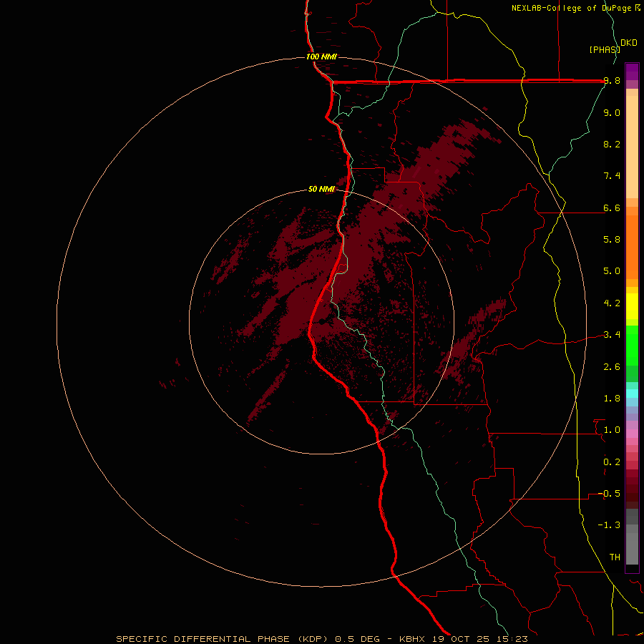The height and width of the screenshot is (644, 644).
Task: Click the 5.8 legend value
Action: tap(612, 240)
